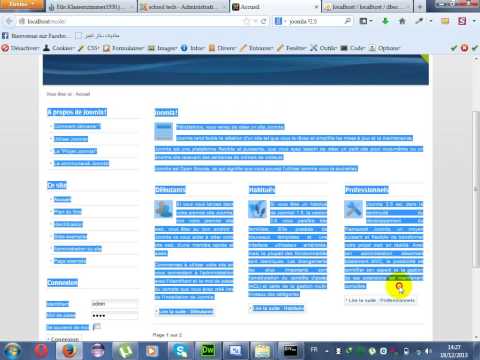The width and height of the screenshot is (480, 360).
Task: Open the Fenêtre web developer menu
Action: (x=292, y=48)
